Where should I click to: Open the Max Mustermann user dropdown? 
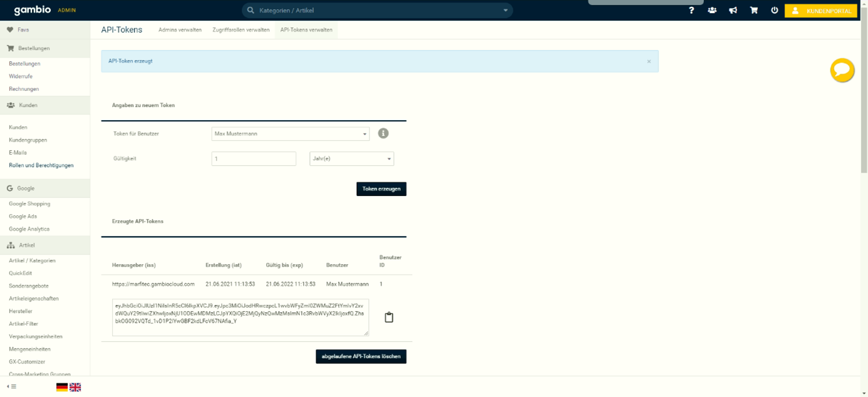point(290,134)
